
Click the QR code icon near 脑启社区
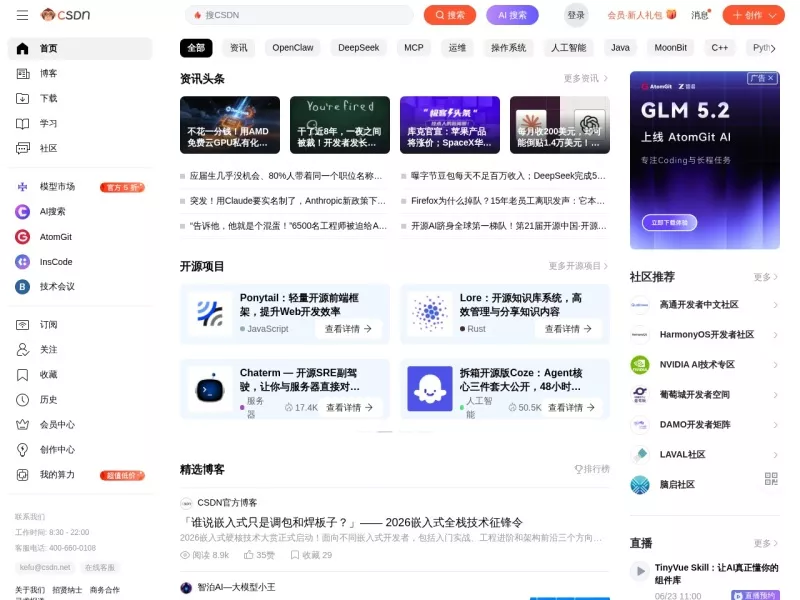click(771, 479)
